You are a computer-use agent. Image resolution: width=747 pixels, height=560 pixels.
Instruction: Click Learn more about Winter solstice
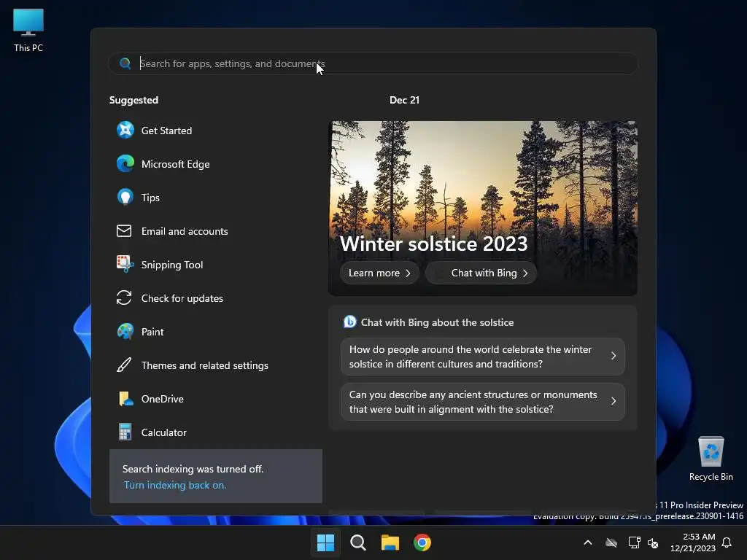[x=379, y=273]
